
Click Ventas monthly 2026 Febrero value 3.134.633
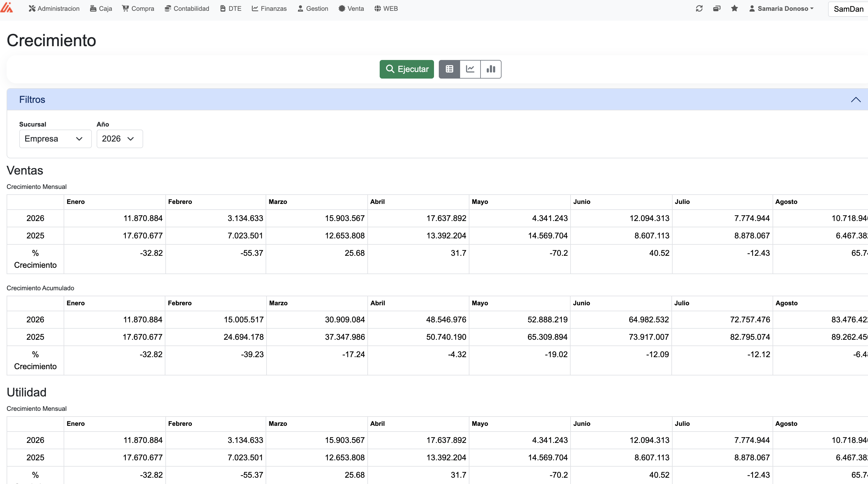245,218
